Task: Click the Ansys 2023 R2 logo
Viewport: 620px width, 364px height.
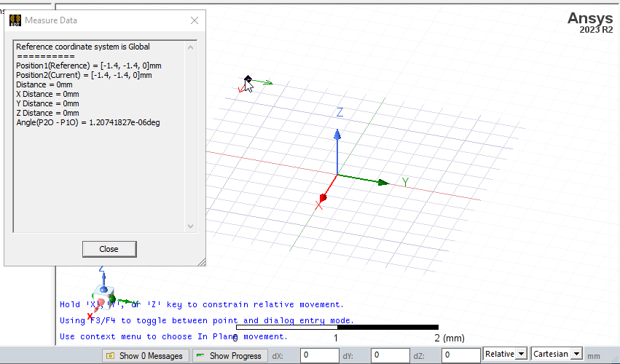Action: (590, 23)
